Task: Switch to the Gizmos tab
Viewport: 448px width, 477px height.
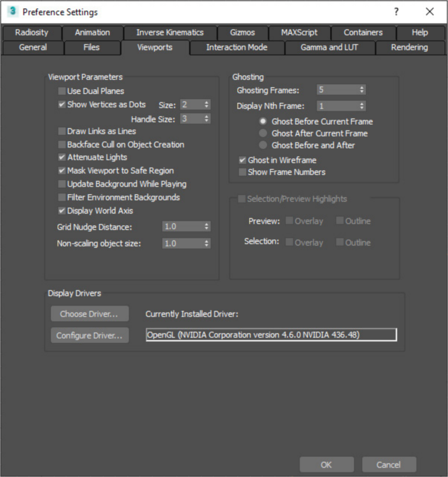Action: click(242, 33)
